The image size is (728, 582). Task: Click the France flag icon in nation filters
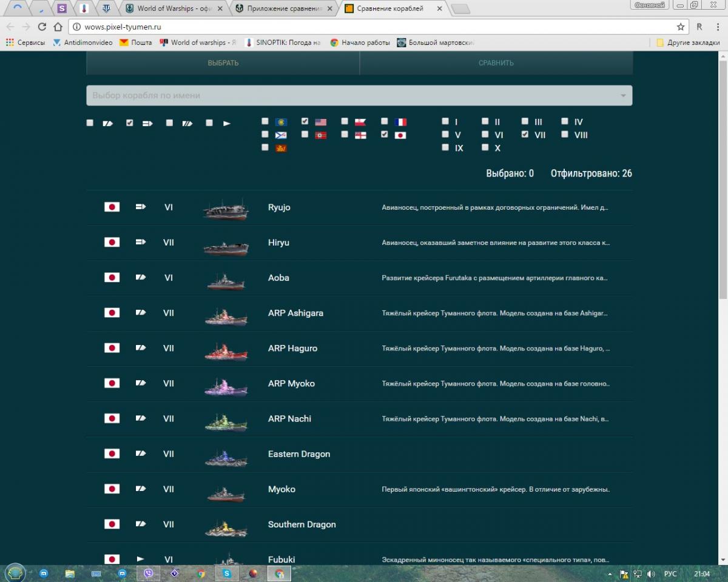(x=400, y=122)
